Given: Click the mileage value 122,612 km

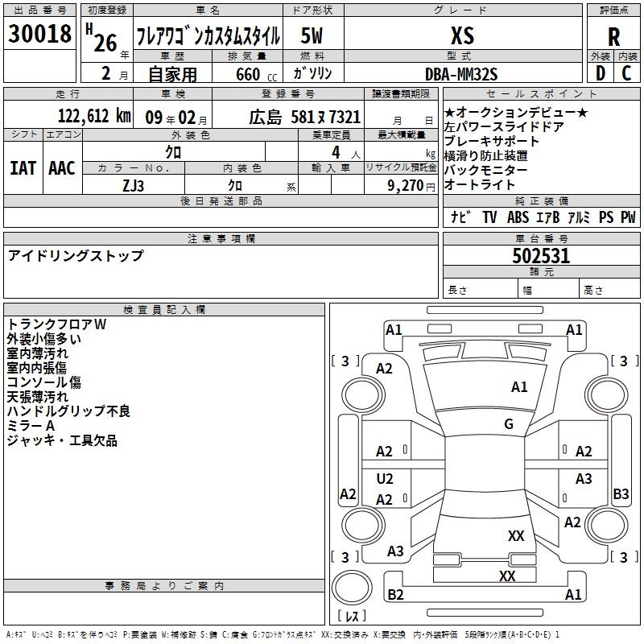Looking at the screenshot, I should coord(94,116).
